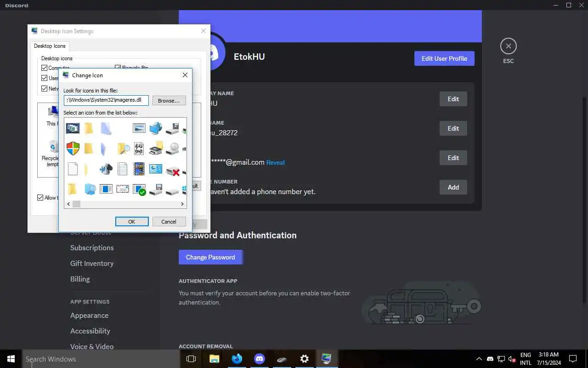Image resolution: width=588 pixels, height=368 pixels.
Task: Toggle the User's Files checkbox
Action: (45, 78)
